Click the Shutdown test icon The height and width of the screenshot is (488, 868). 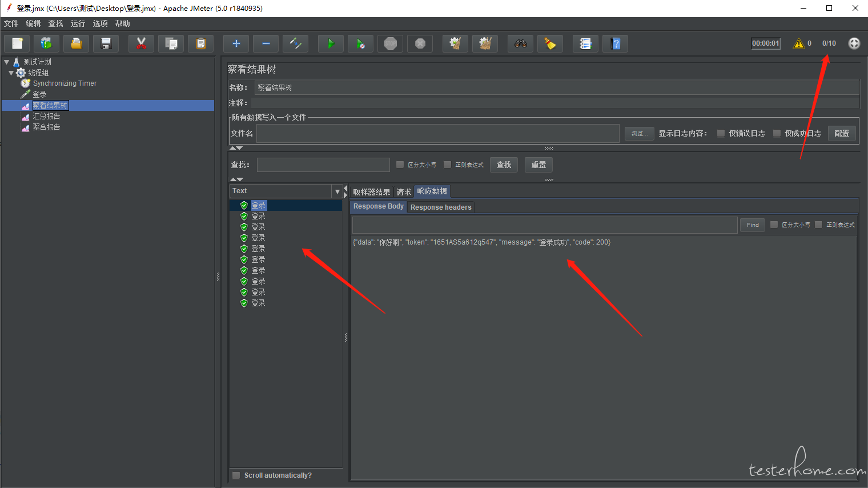click(420, 43)
